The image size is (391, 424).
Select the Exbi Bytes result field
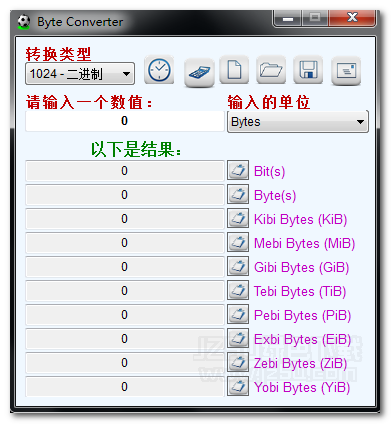point(125,339)
